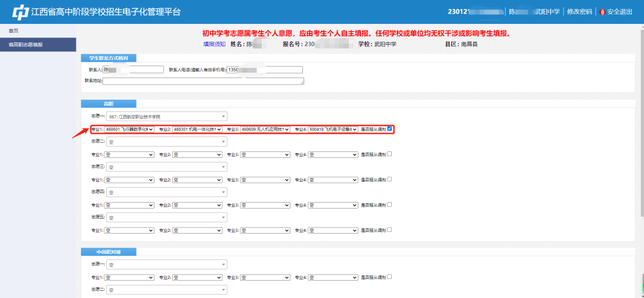The width and height of the screenshot is (644, 298).
Task: Expand 志愿一 dropdown under 中高职对接
Action: pyautogui.click(x=166, y=265)
